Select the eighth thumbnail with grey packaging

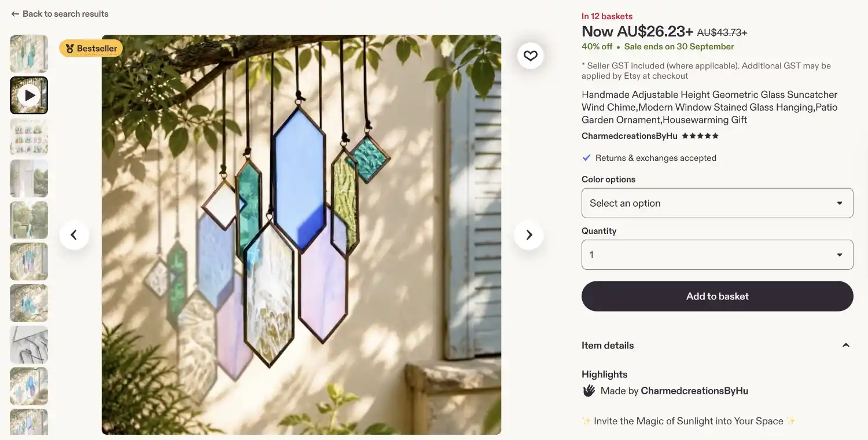click(29, 345)
